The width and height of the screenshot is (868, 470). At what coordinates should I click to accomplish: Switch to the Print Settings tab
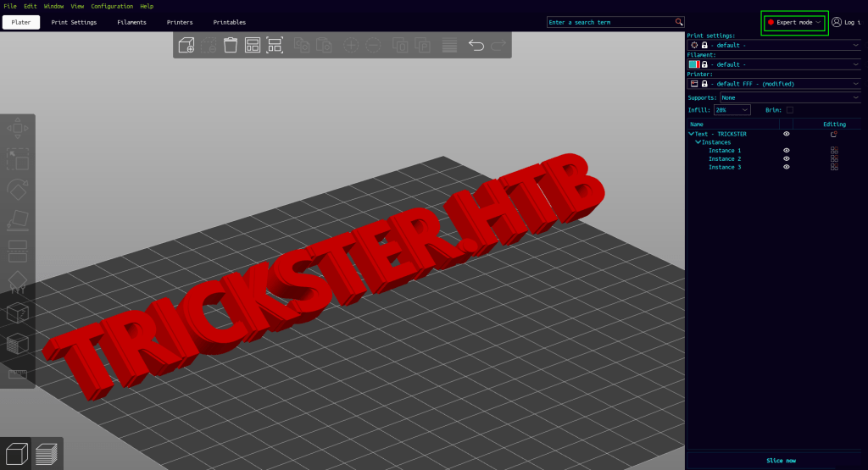74,22
